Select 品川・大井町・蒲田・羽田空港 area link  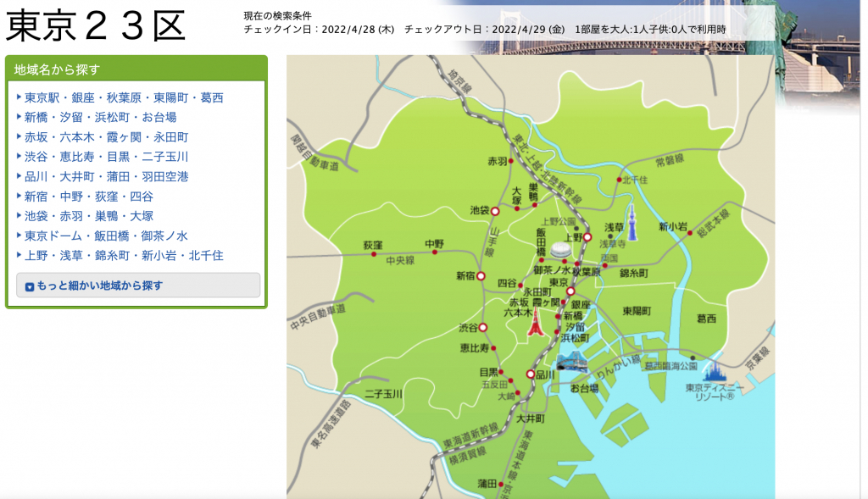coord(106,176)
